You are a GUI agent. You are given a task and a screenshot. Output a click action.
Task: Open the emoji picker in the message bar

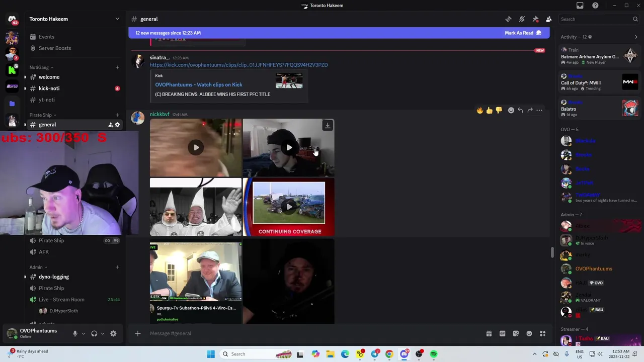click(529, 333)
